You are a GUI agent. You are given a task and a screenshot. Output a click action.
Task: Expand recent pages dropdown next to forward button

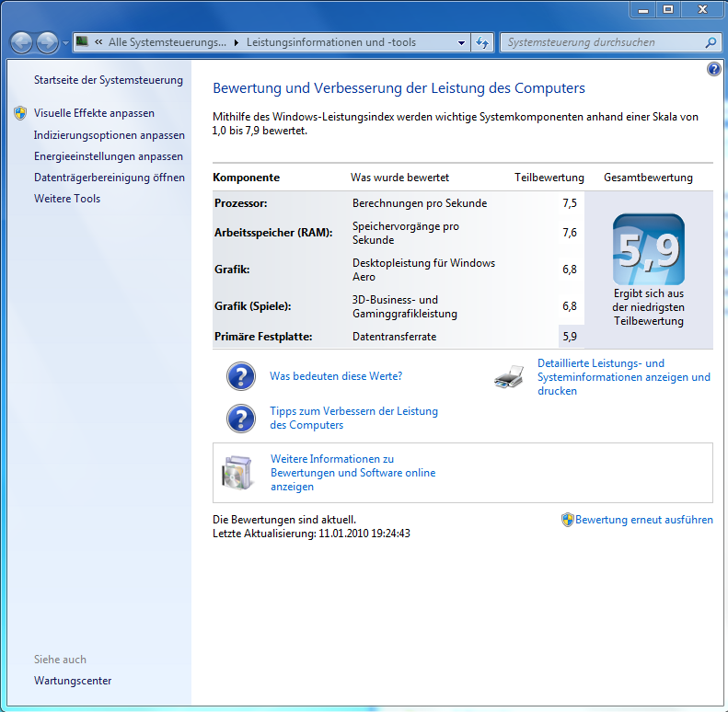click(x=65, y=43)
